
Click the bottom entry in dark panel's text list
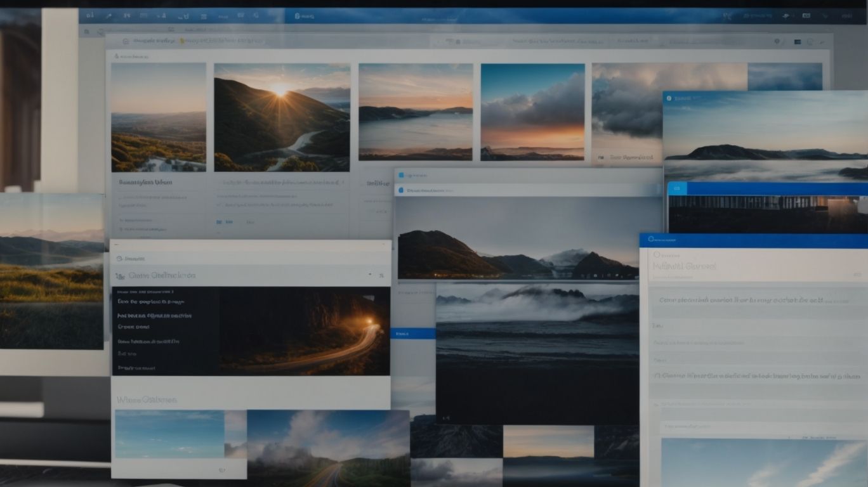pyautogui.click(x=136, y=368)
